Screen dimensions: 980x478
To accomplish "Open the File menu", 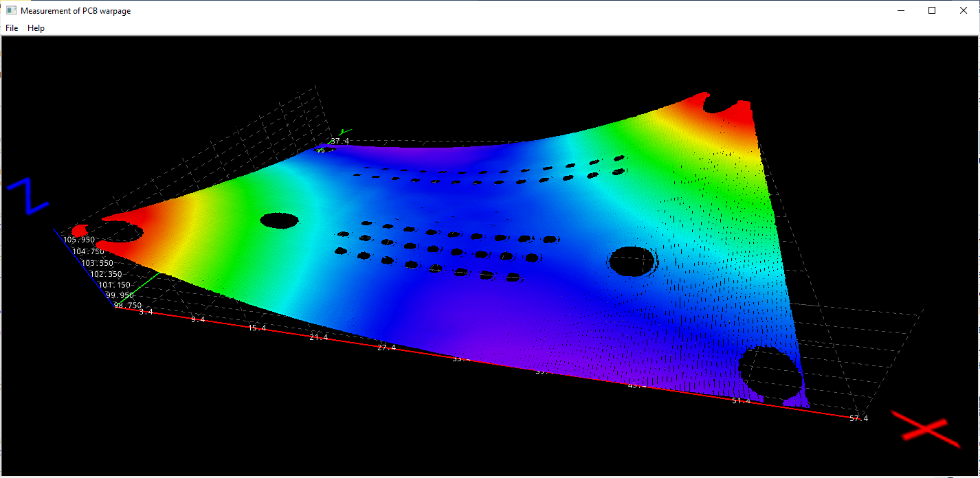I will click(12, 28).
